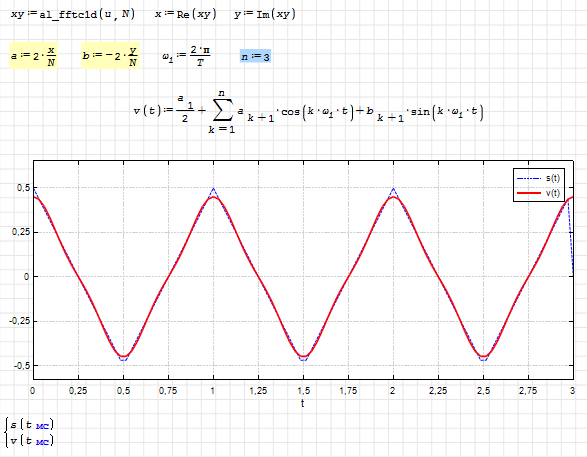This screenshot has height=457, width=587.
Task: Click the a1/2 fraction in v(t)
Action: 185,109
